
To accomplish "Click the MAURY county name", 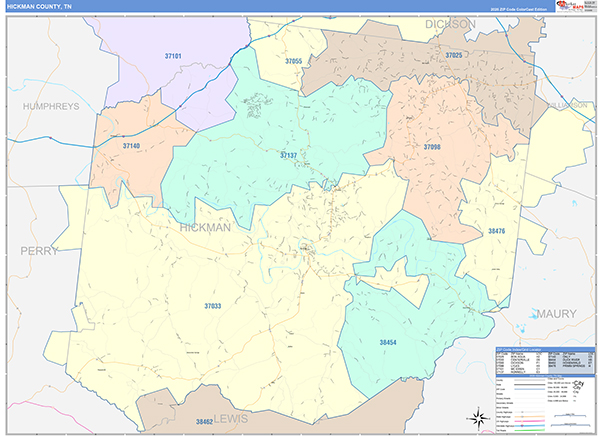I will click(x=556, y=314).
